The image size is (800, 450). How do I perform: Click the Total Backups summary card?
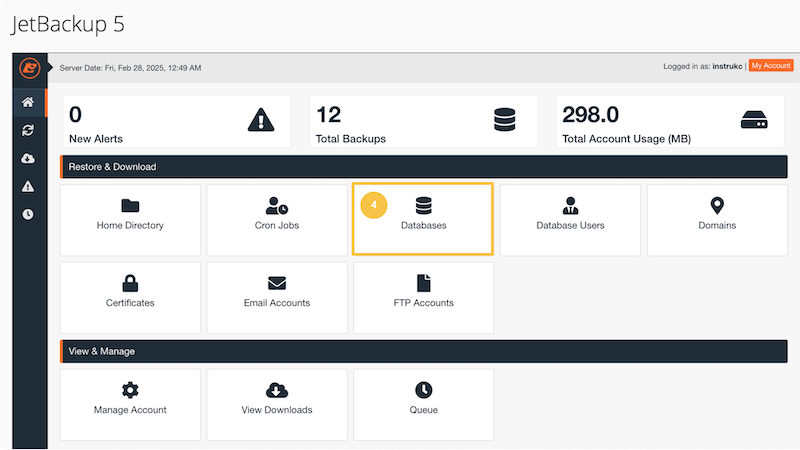423,123
